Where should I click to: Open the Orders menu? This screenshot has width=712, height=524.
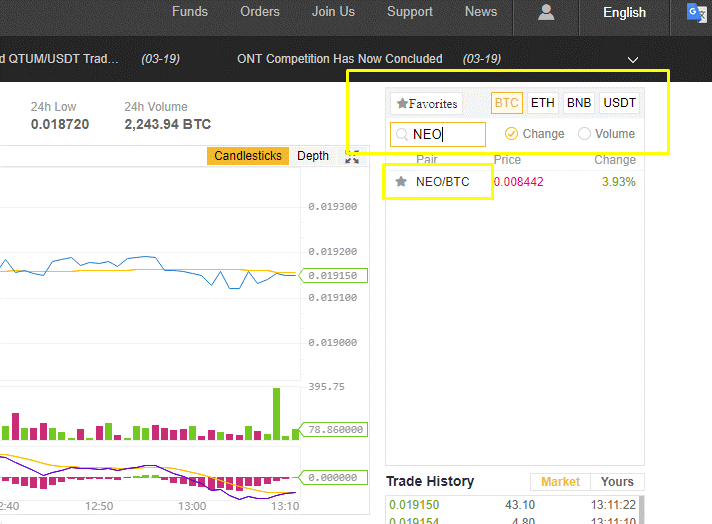click(260, 11)
